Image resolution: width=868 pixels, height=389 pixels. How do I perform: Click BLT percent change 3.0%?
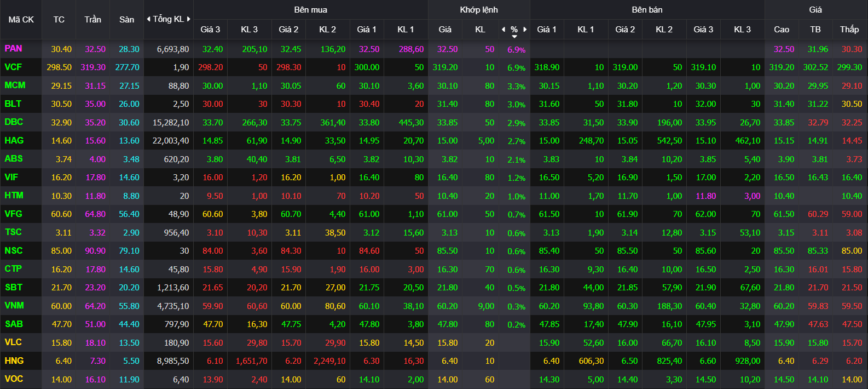pos(516,105)
